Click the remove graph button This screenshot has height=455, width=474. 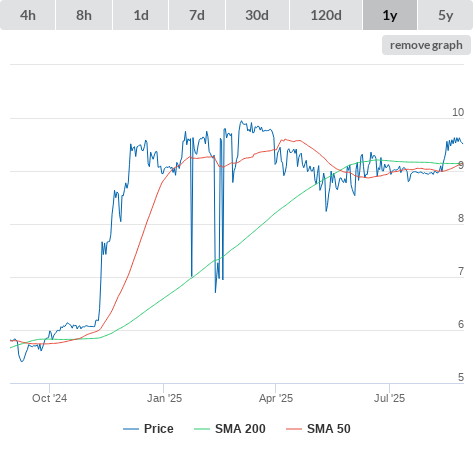(x=426, y=45)
